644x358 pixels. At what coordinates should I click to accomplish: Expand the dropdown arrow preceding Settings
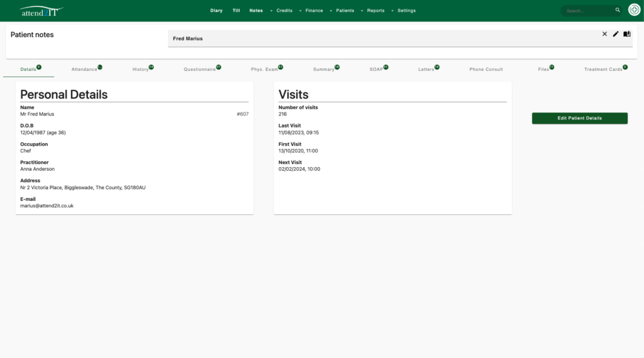tap(392, 11)
